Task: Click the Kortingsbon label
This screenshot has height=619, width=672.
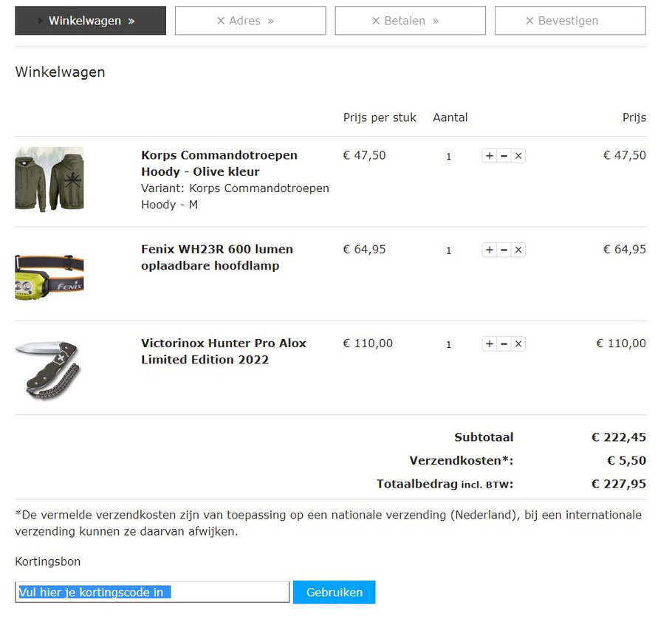Action: coord(47,561)
